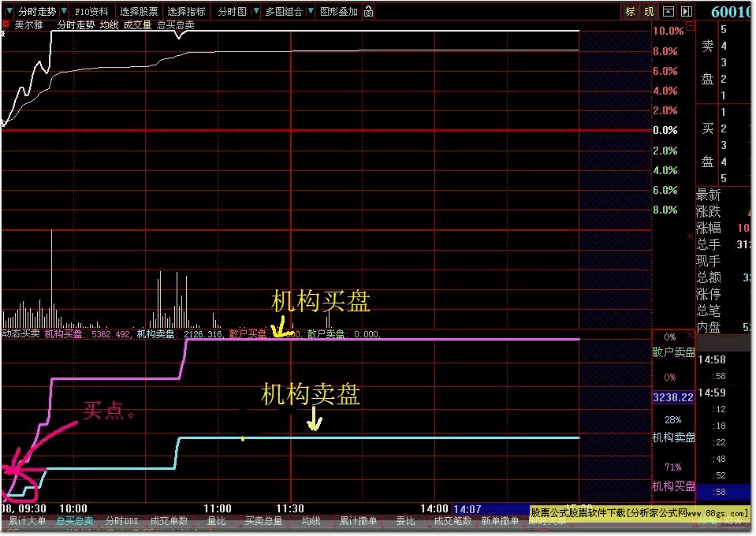Image resolution: width=756 pixels, height=536 pixels.
Task: Toggle the 标 button in the top toolbar
Action: [x=630, y=12]
